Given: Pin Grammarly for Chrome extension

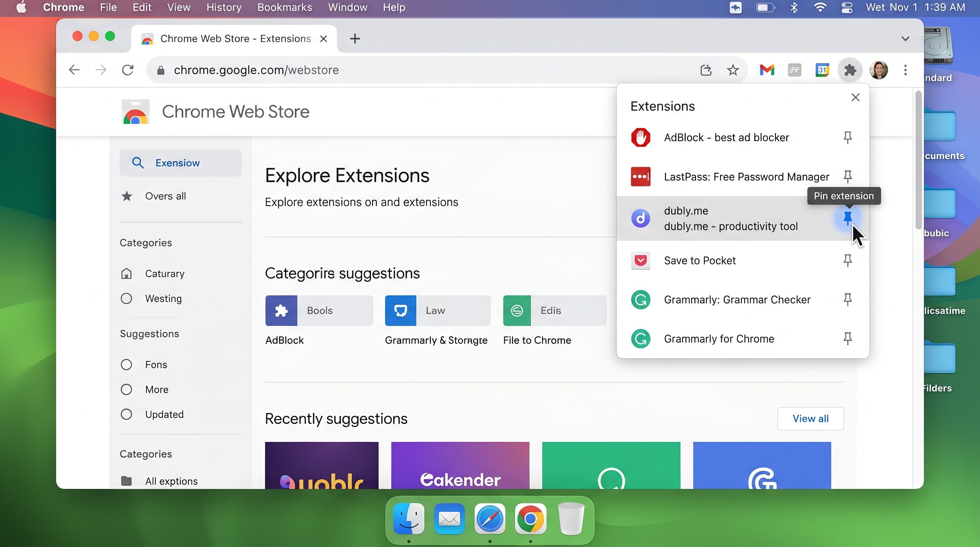Looking at the screenshot, I should pyautogui.click(x=847, y=339).
